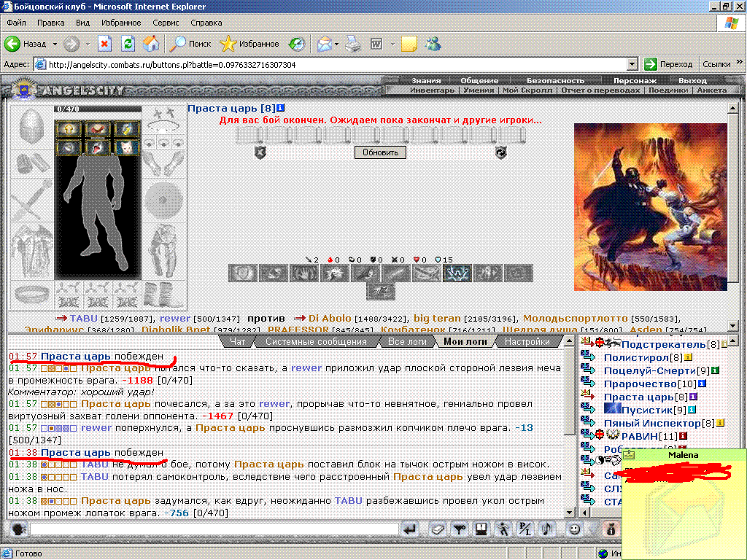Screen dimensions: 747x560
Task: Click private message arrow for Поцелуй-Смерти
Action: click(588, 370)
